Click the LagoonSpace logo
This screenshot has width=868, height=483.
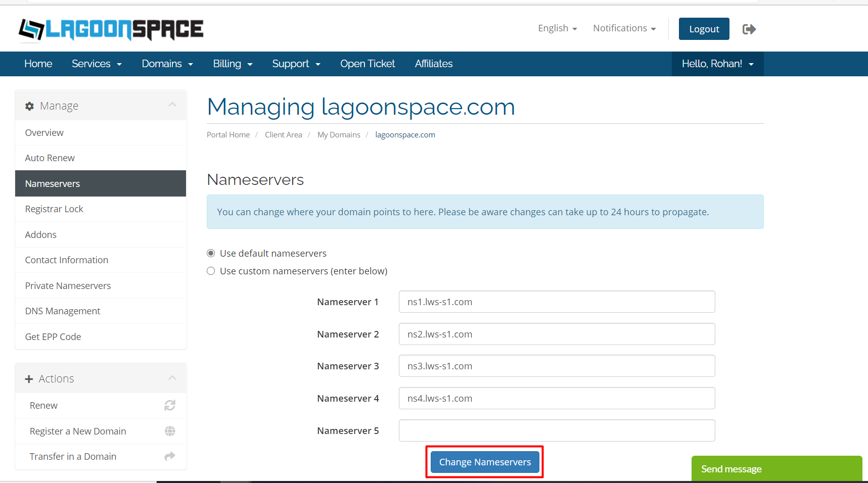pyautogui.click(x=111, y=29)
